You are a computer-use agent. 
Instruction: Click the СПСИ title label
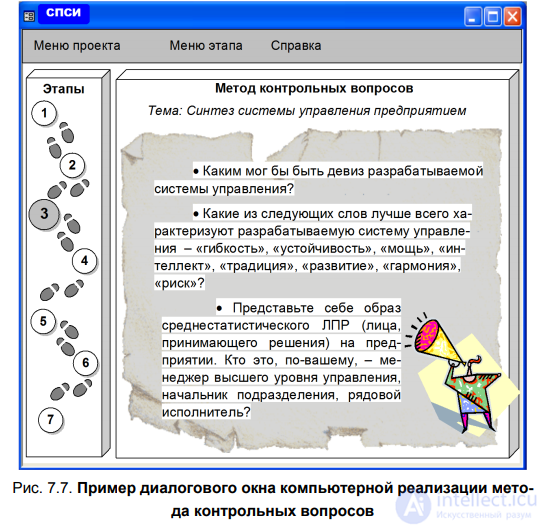[x=63, y=13]
